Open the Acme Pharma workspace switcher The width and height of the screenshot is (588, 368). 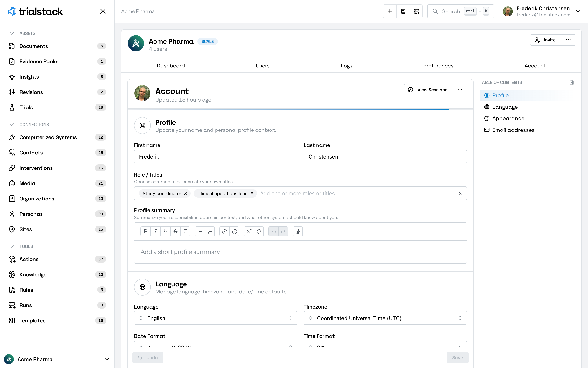point(57,359)
